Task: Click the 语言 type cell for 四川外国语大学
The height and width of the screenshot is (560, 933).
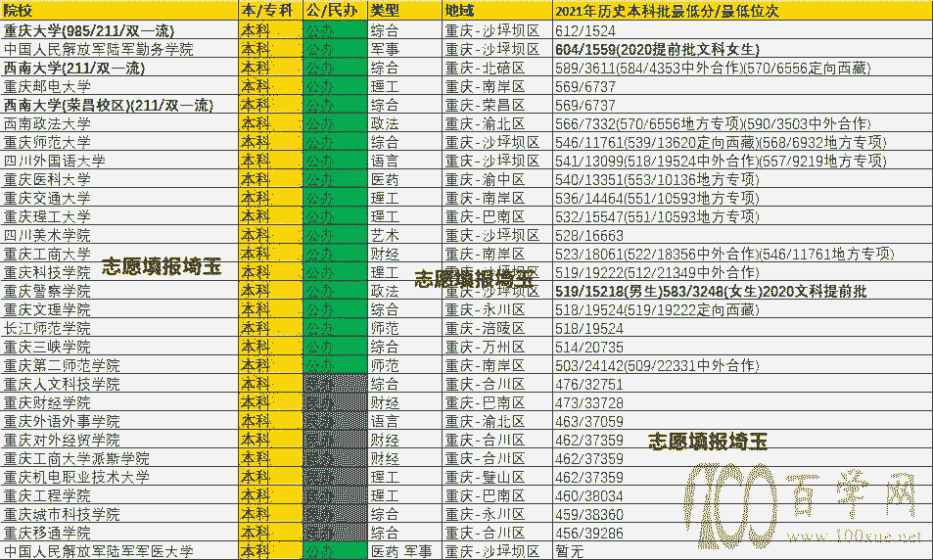Action: [404, 161]
